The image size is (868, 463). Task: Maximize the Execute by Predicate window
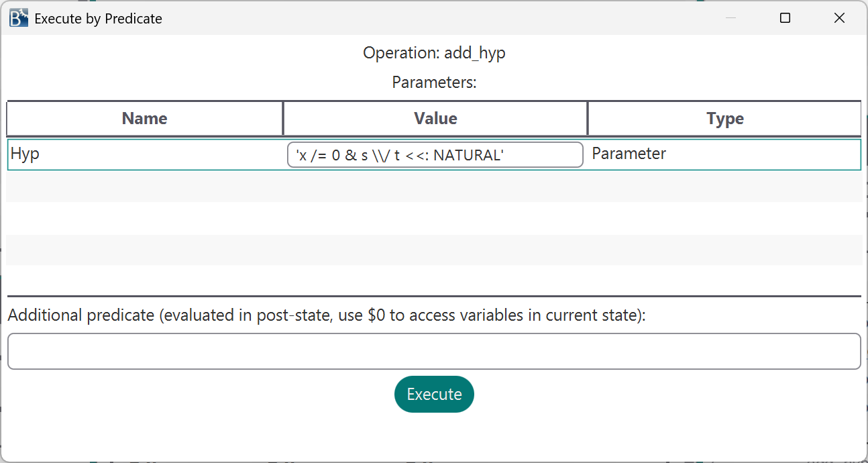785,18
